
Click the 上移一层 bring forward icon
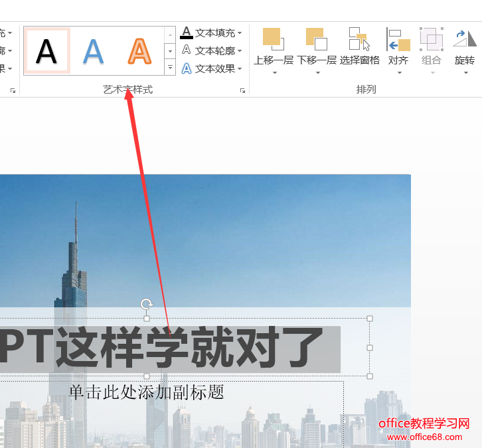coord(274,39)
